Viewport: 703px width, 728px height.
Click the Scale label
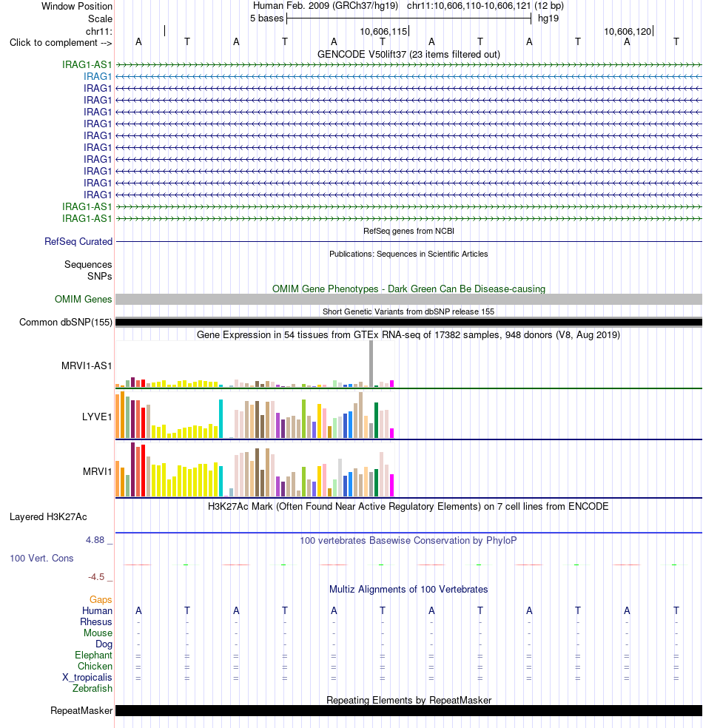tap(101, 19)
